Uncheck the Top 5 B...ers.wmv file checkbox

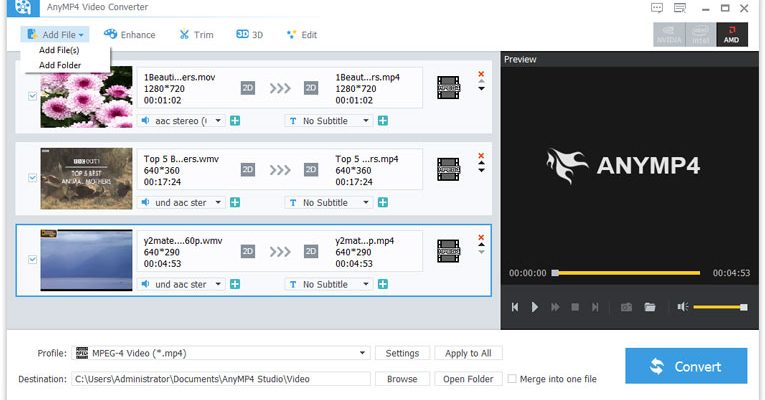coord(32,178)
